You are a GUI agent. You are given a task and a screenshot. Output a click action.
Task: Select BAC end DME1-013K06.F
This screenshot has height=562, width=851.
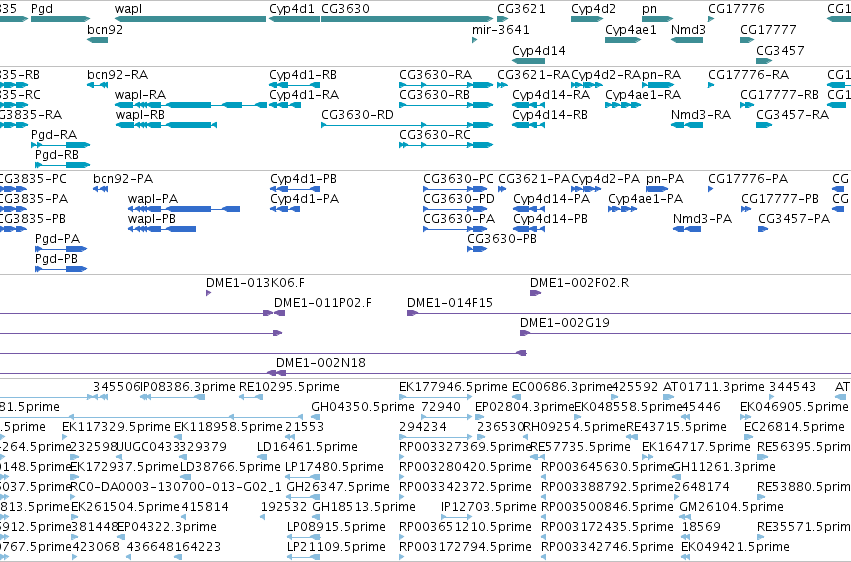tap(255, 283)
